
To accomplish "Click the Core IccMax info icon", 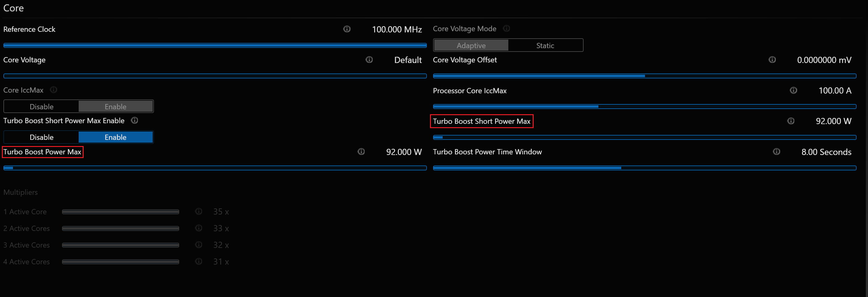I will tap(54, 90).
